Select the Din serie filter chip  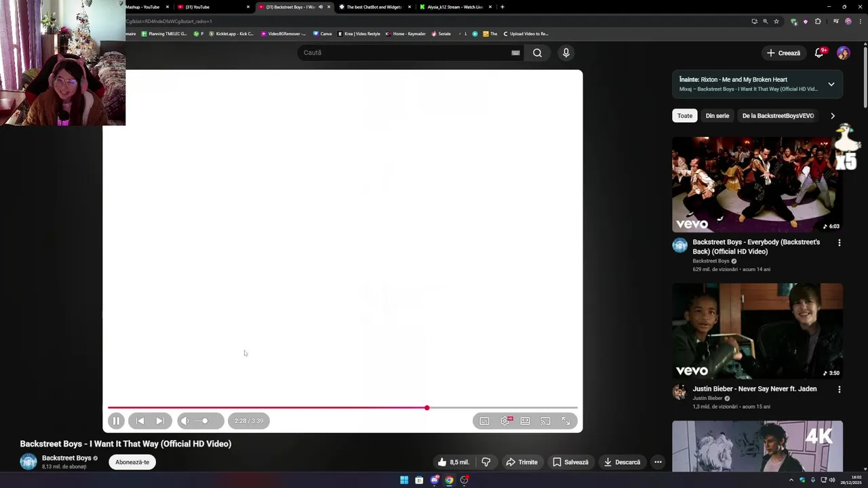point(717,116)
